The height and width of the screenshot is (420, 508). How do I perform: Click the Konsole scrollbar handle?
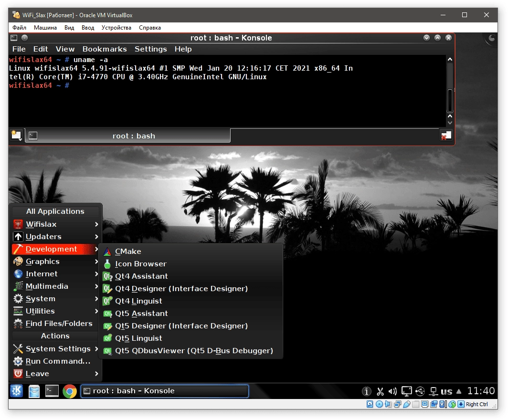[450, 100]
